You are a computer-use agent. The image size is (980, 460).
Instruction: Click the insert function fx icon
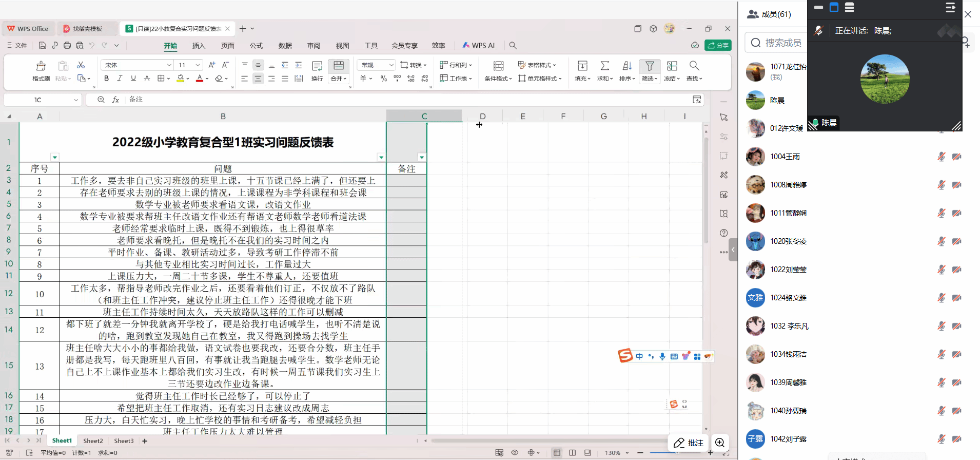point(116,100)
